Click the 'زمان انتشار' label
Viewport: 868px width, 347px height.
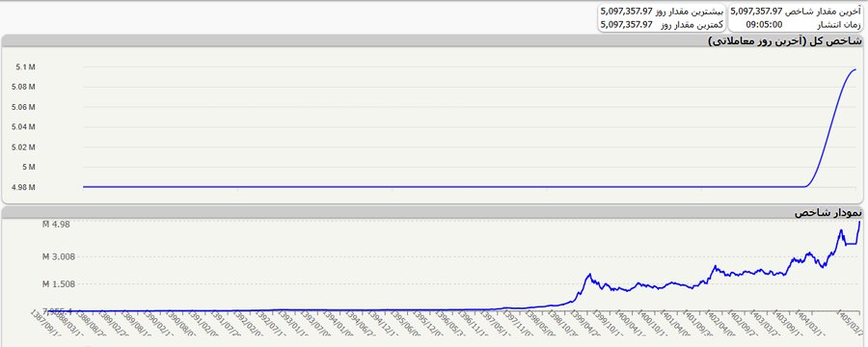839,24
